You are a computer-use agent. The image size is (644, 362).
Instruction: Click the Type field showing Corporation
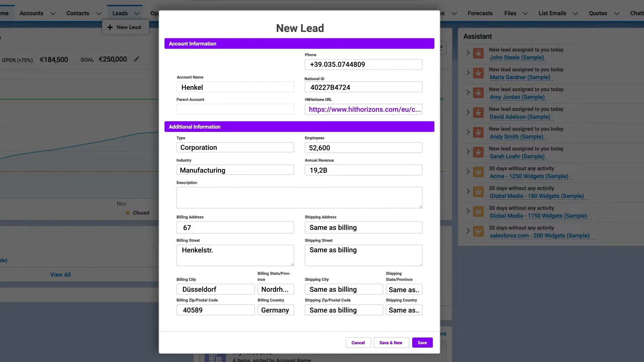pyautogui.click(x=235, y=147)
